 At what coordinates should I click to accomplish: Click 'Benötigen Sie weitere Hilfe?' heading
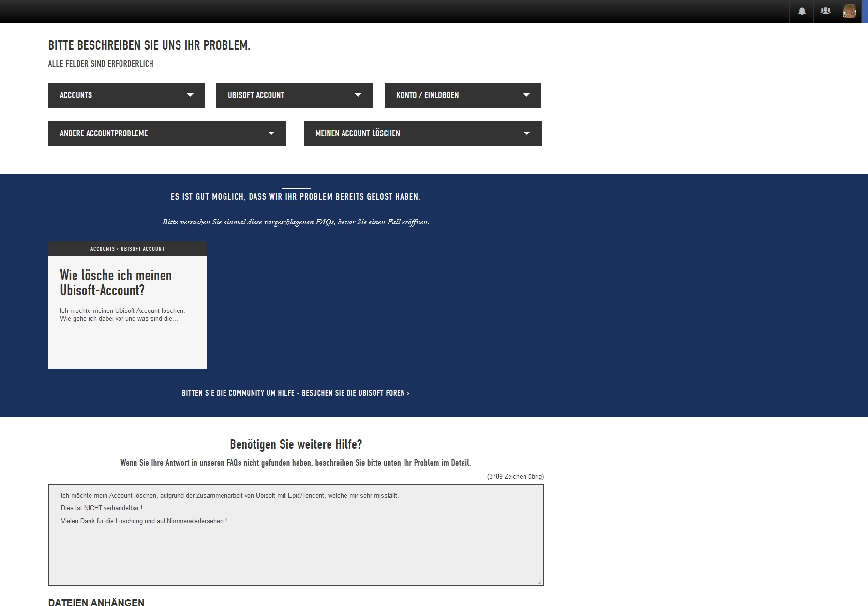click(296, 444)
